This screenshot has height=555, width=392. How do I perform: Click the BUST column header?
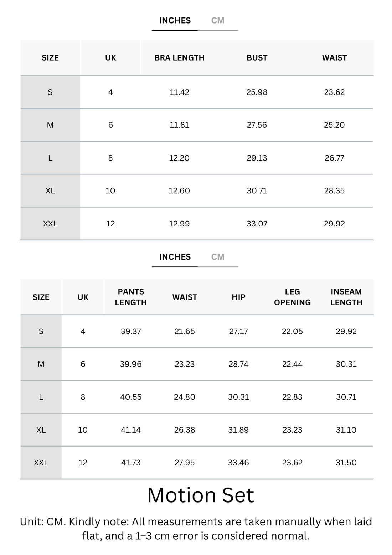[x=257, y=58]
